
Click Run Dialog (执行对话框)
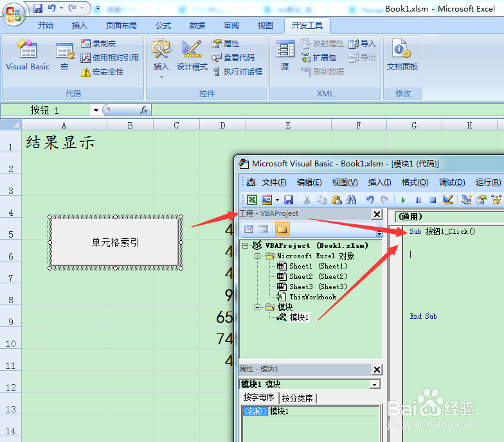pos(238,72)
